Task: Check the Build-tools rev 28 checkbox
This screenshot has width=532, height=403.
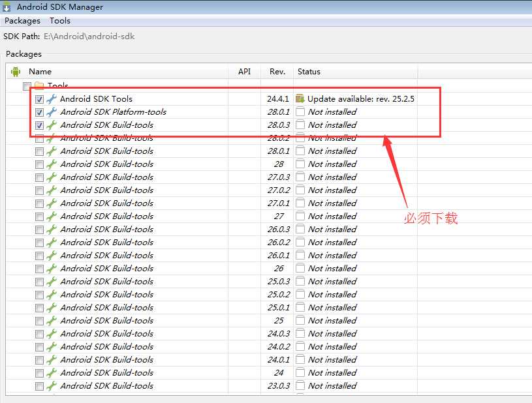Action: pyautogui.click(x=39, y=164)
